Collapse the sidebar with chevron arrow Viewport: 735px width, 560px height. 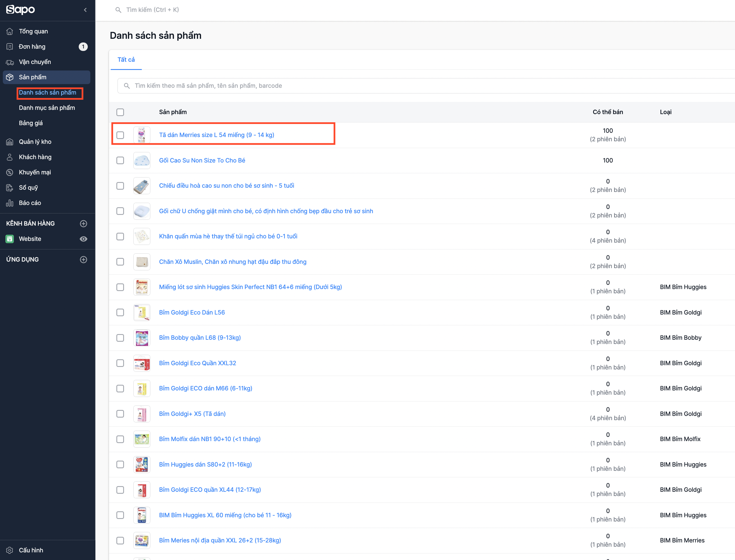[85, 10]
